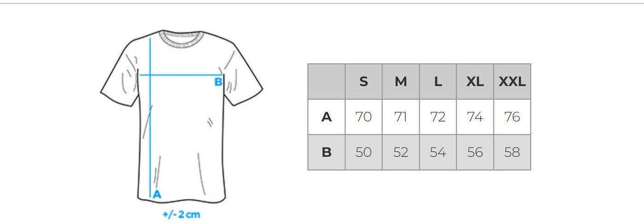Screen dimensions: 644x224
Task: Select the XL size column header
Action: tap(475, 82)
